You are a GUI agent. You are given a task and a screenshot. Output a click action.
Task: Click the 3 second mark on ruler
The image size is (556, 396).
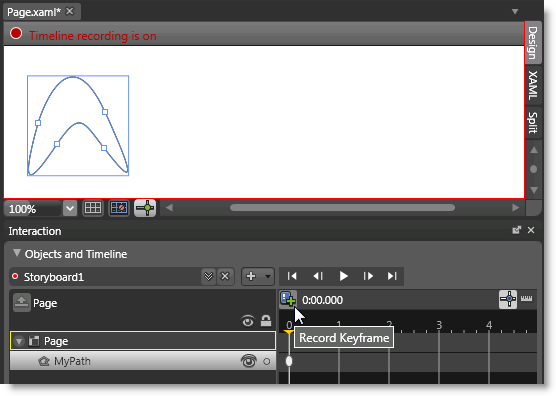pyautogui.click(x=439, y=325)
